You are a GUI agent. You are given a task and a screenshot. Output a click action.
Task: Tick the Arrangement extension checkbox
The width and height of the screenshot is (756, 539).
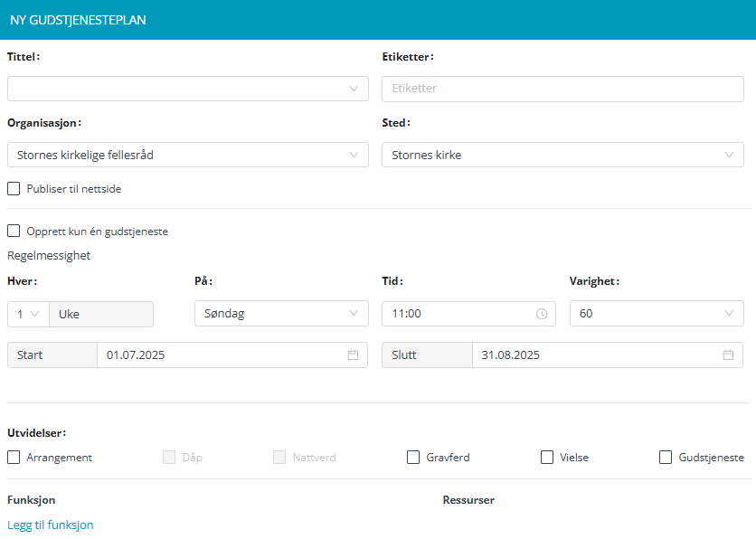pyautogui.click(x=14, y=458)
